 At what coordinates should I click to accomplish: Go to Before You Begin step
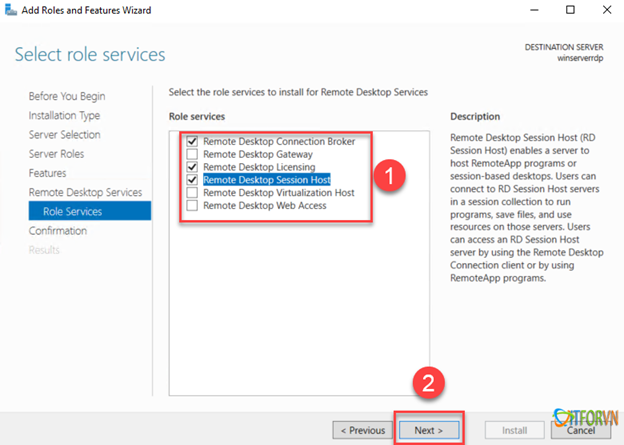[67, 96]
